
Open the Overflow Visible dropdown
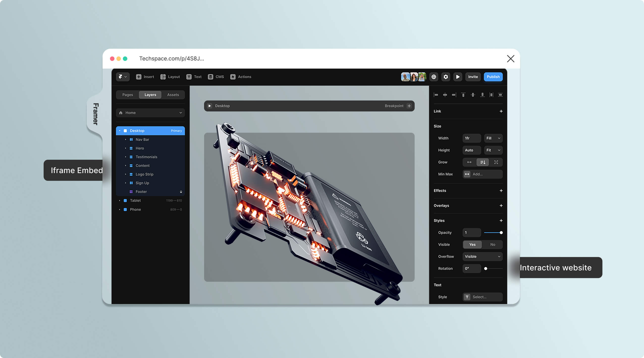tap(482, 256)
